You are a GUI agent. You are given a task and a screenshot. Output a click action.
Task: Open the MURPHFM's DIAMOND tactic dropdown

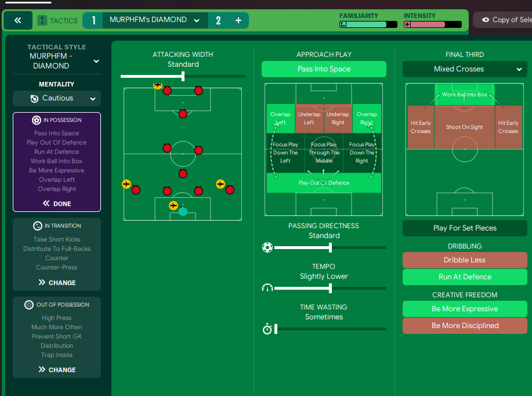click(155, 20)
